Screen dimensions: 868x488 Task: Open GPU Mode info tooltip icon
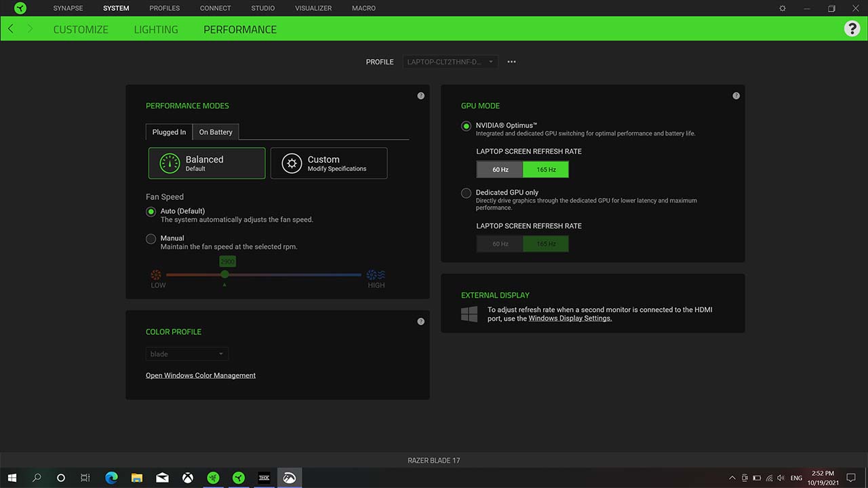[x=736, y=96]
